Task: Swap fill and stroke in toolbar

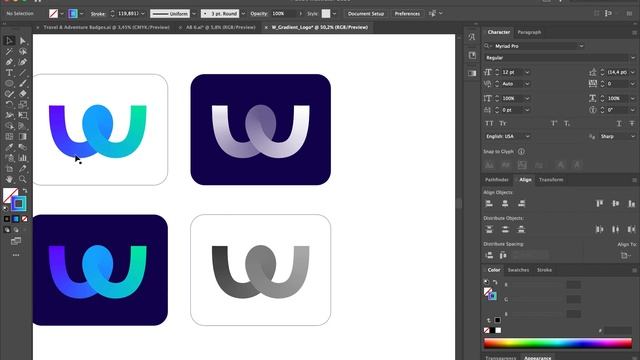Action: point(25,191)
